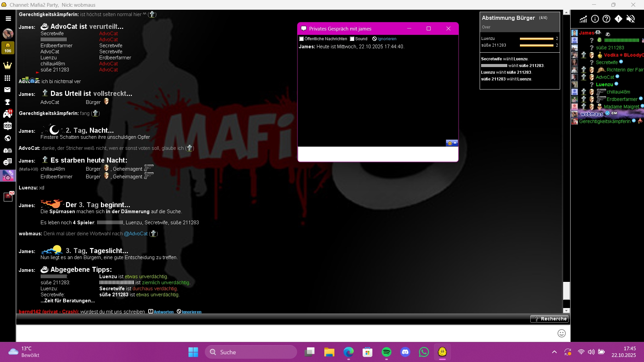Tick the Sound checkbox in the private chat
Viewport: 644px width, 362px height.
pos(352,39)
